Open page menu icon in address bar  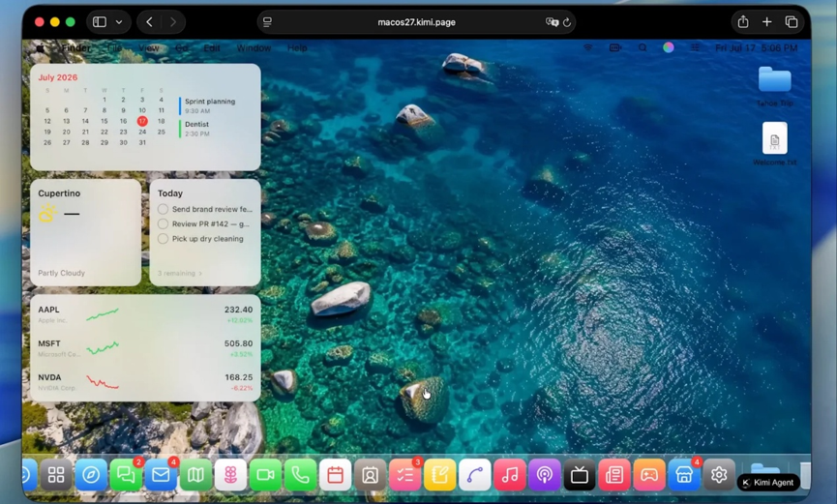[267, 22]
